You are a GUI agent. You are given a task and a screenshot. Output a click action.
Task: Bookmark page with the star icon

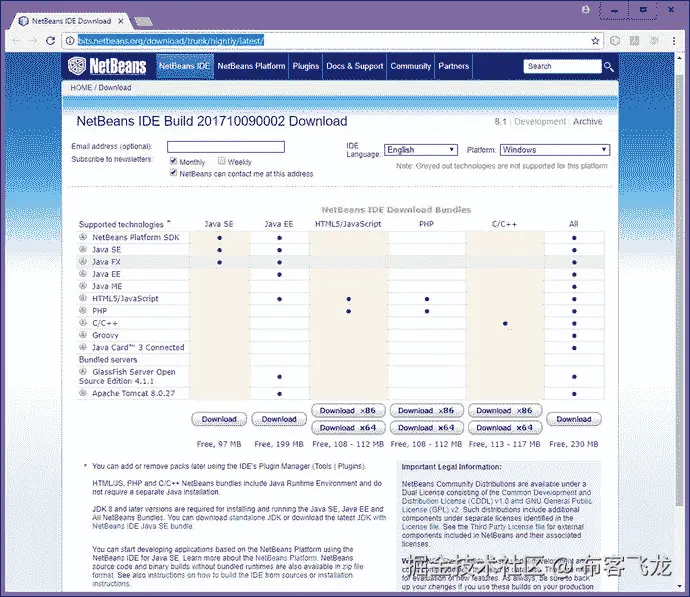[x=595, y=41]
